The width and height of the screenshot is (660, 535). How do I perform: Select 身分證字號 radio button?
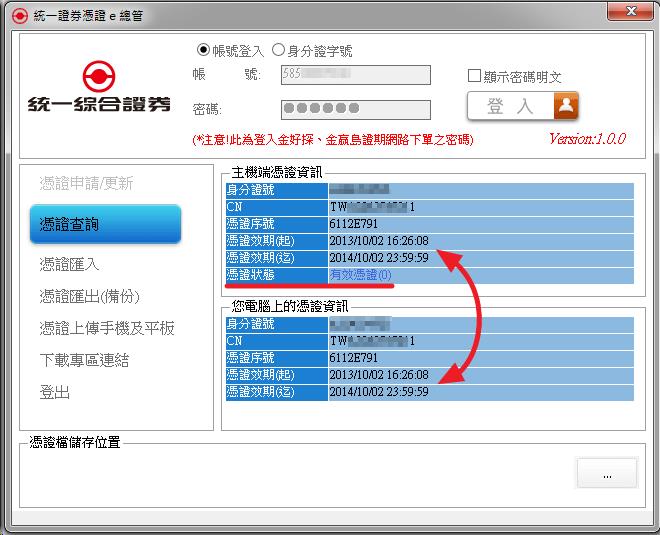click(x=278, y=50)
